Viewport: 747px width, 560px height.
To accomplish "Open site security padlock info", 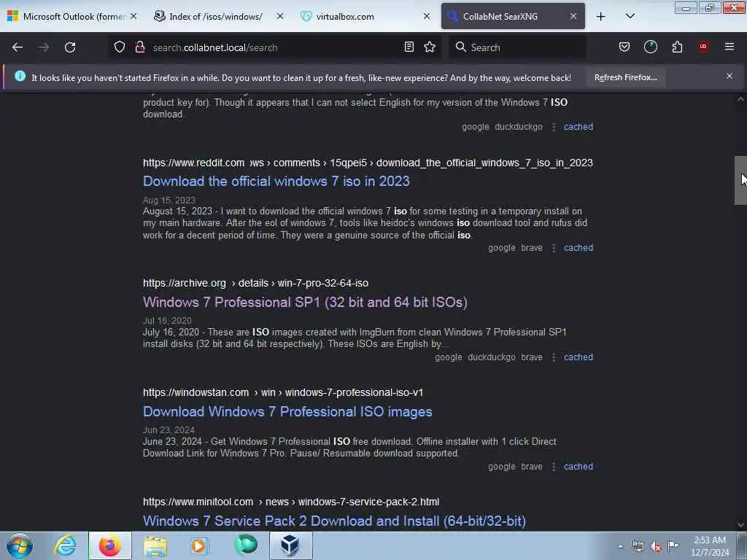I will point(139,47).
